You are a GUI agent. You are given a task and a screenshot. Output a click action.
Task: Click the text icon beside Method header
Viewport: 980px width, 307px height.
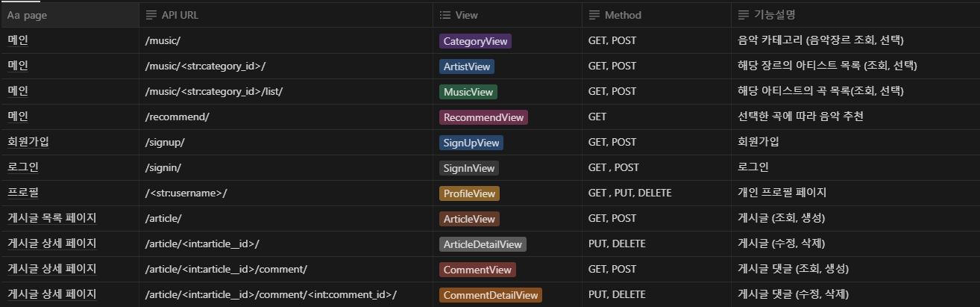coord(594,15)
